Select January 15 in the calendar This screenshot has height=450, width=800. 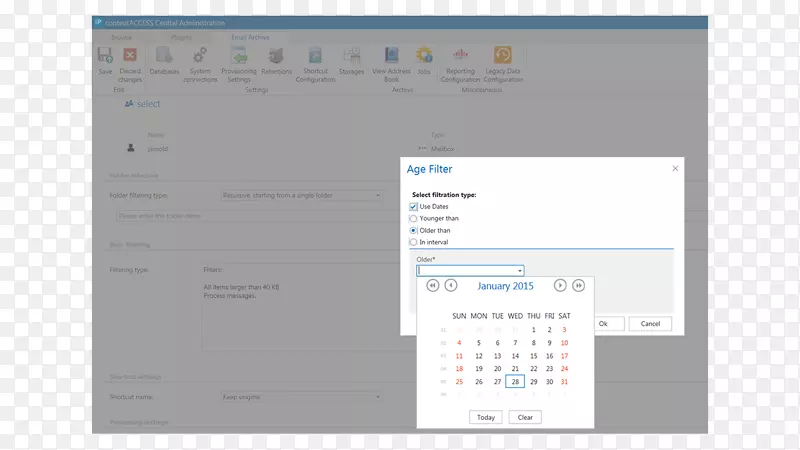533,356
